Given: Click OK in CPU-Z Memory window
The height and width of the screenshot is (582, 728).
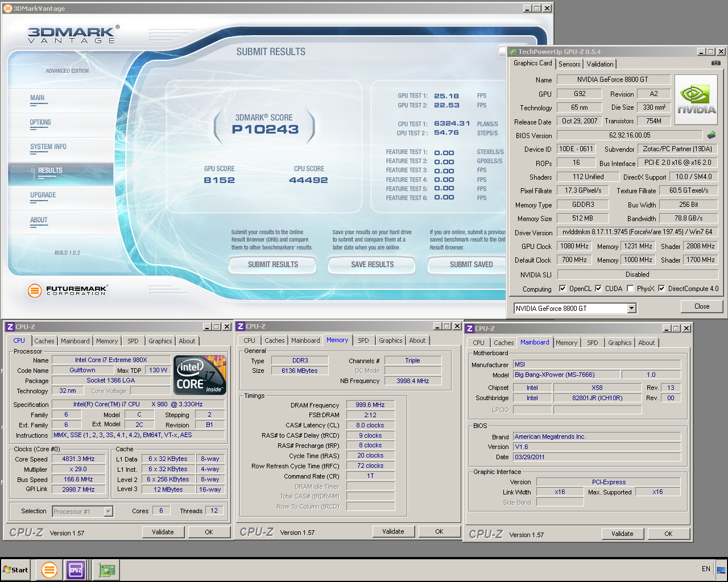Looking at the screenshot, I should click(x=439, y=531).
